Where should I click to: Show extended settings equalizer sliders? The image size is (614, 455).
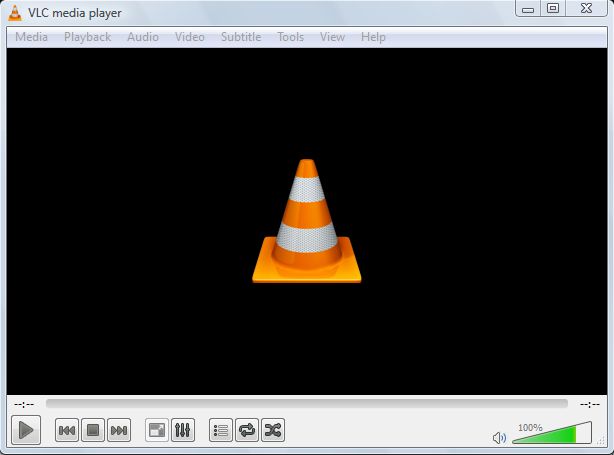183,430
